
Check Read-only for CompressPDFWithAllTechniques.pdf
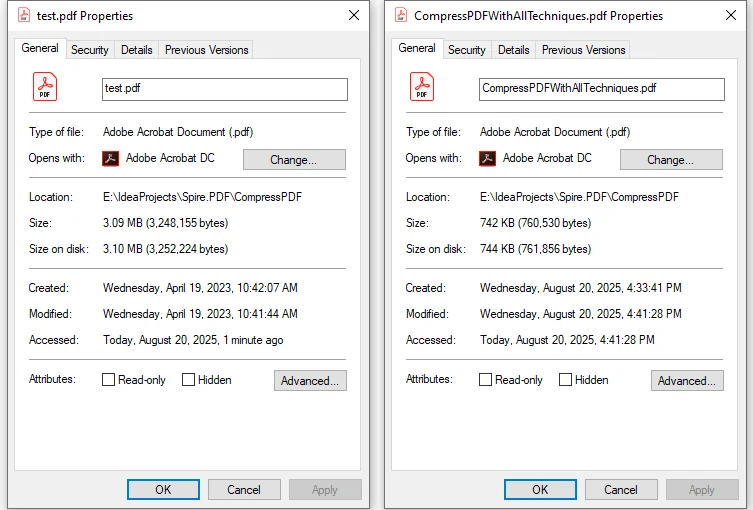click(486, 380)
